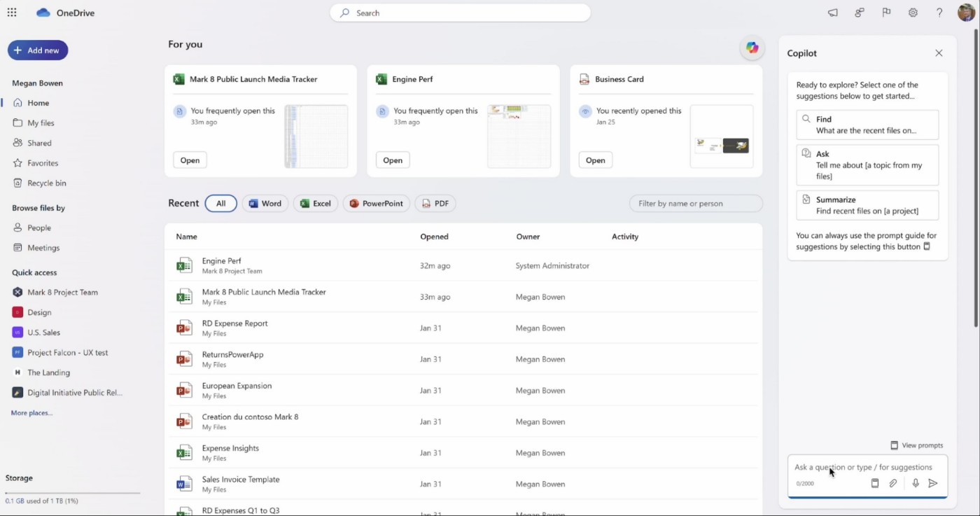Image resolution: width=980 pixels, height=516 pixels.
Task: Click the Digital Initiative Public Rel site icon
Action: [x=17, y=393]
